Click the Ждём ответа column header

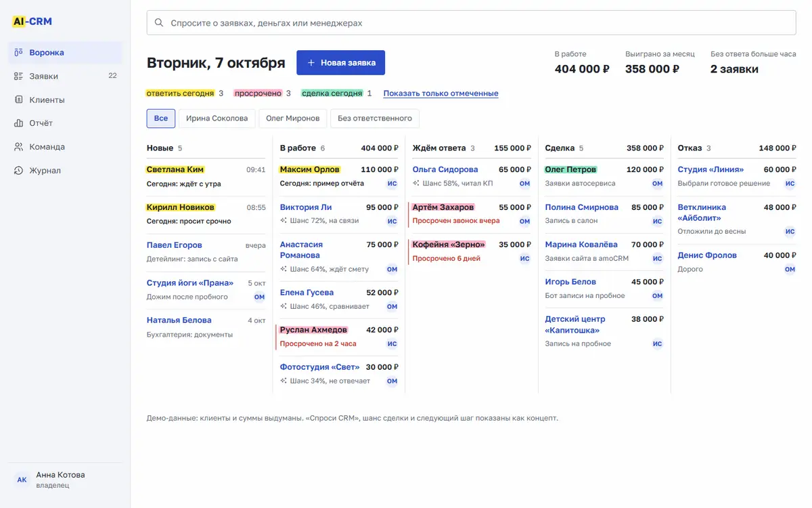(439, 148)
